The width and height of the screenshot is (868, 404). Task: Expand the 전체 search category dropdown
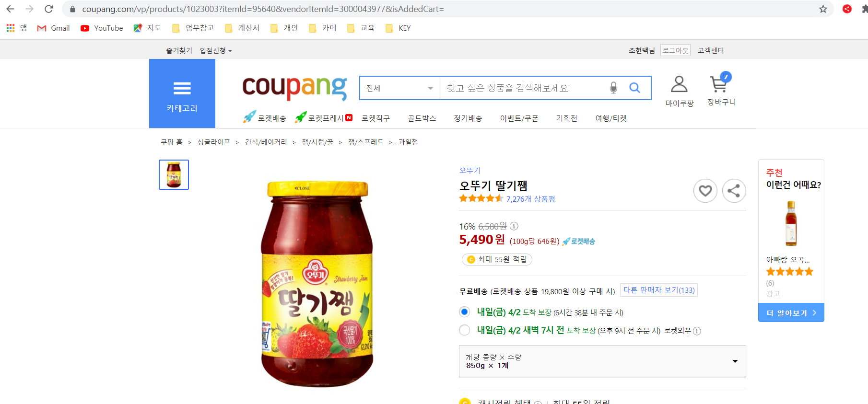[400, 88]
